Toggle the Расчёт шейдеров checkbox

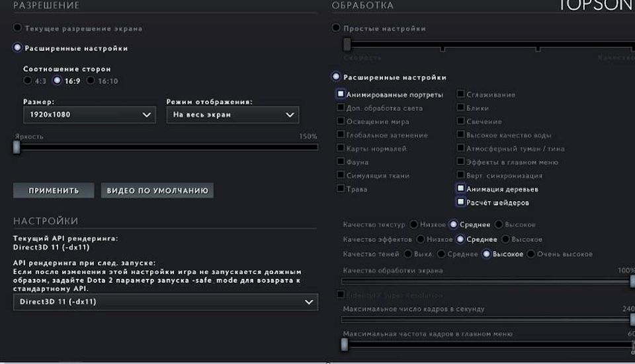[460, 202]
